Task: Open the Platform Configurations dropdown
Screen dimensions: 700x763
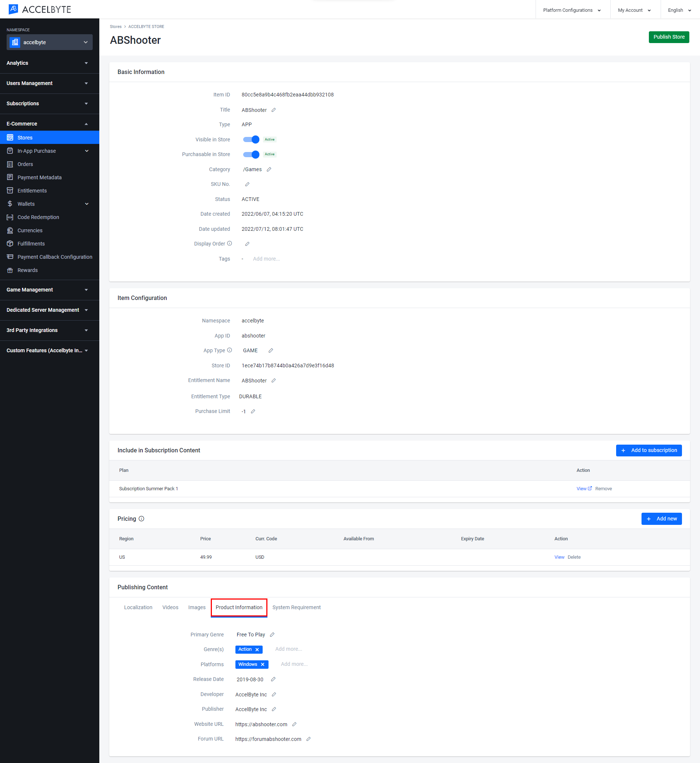Action: point(572,10)
